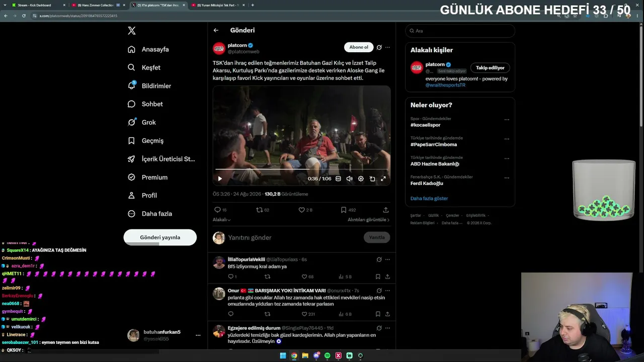The image size is (644, 362).
Task: Share platcorn's post
Action: pyautogui.click(x=386, y=210)
